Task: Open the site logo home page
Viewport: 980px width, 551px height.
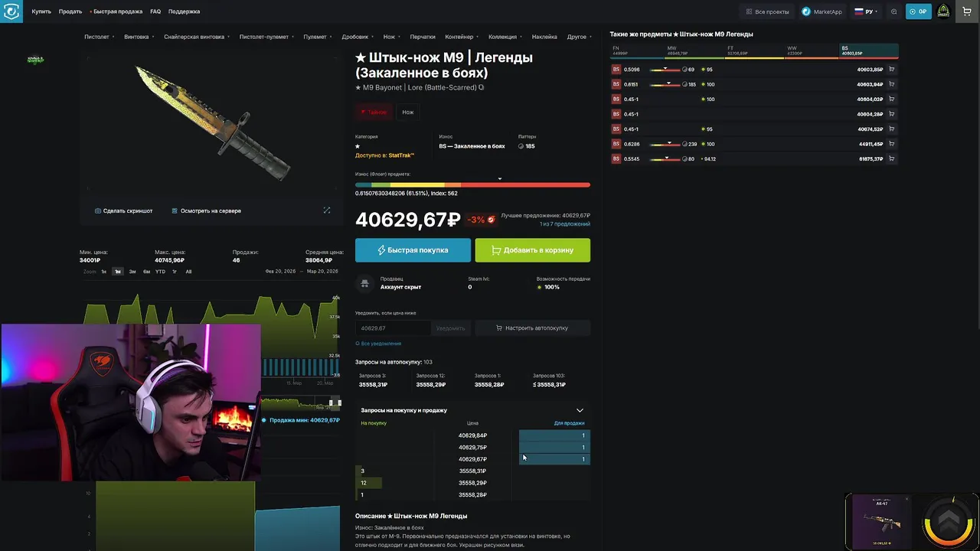Action: click(x=11, y=11)
